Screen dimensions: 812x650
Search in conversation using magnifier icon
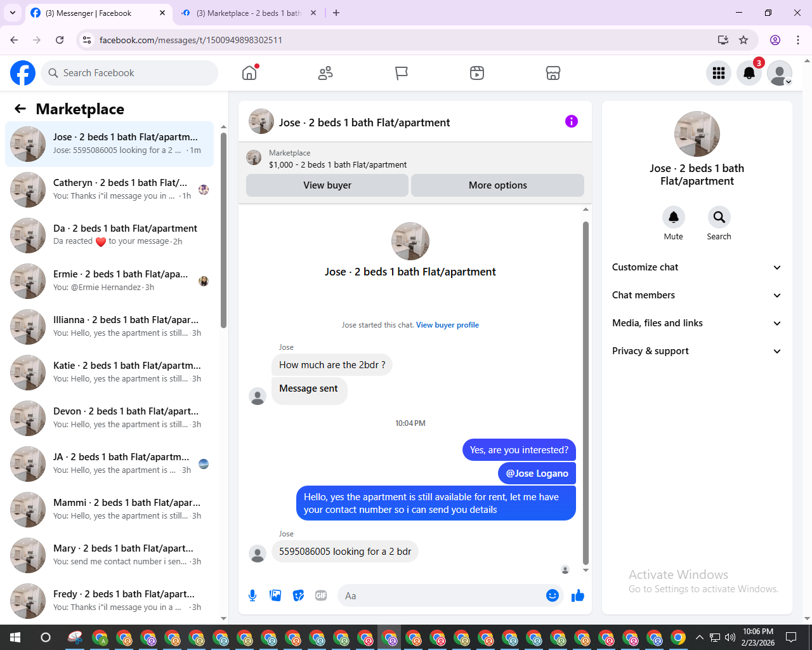tap(719, 217)
